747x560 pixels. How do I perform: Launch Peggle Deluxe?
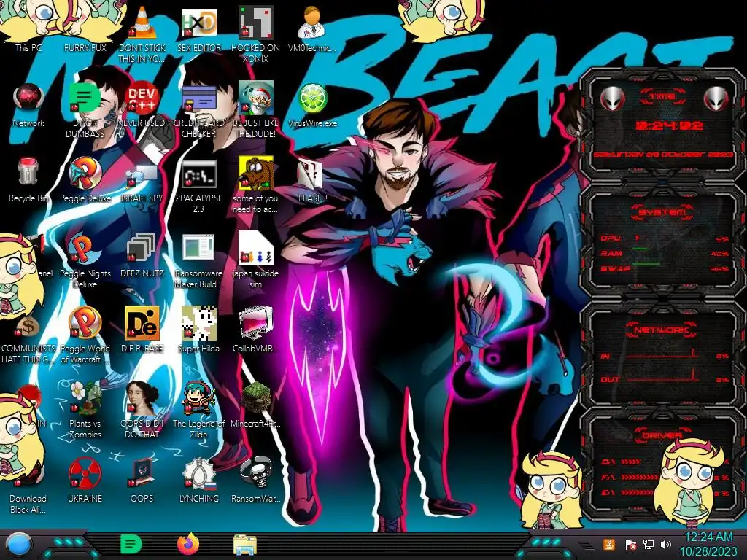(x=85, y=180)
